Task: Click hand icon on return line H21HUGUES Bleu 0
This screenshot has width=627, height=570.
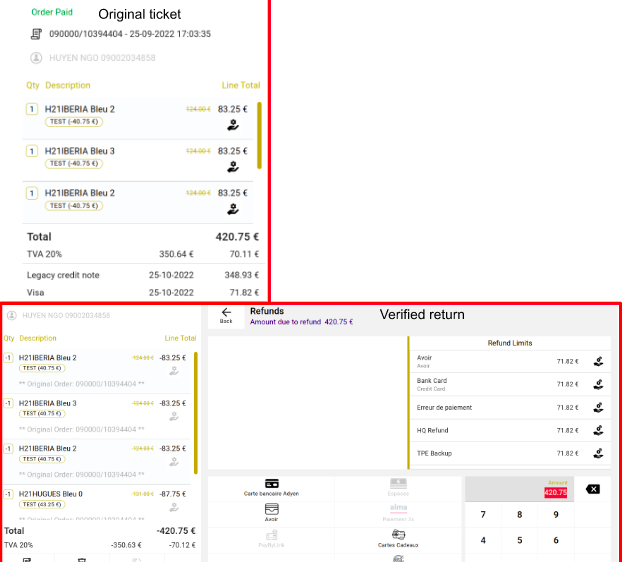Action: click(x=174, y=507)
